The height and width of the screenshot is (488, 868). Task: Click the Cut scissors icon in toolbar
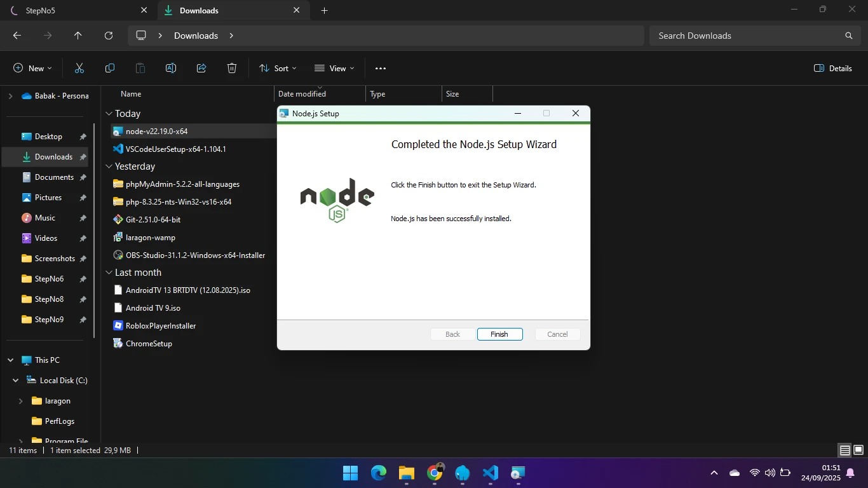[79, 68]
